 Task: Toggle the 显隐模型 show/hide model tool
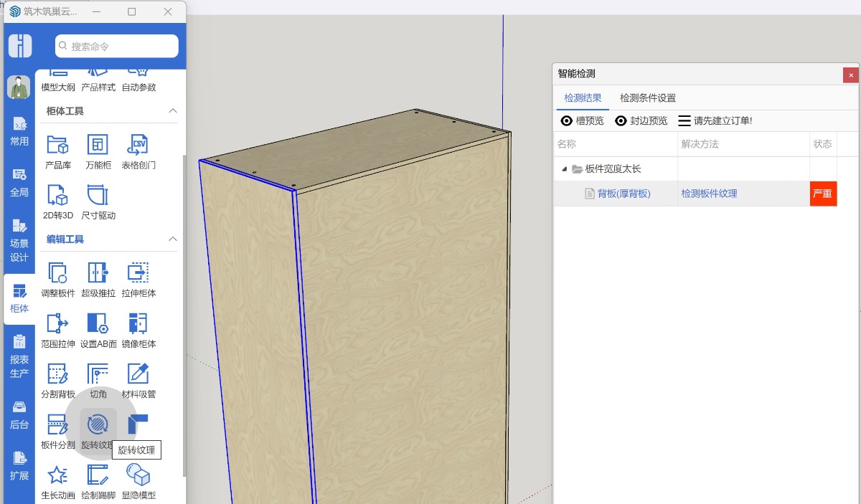coord(138,482)
